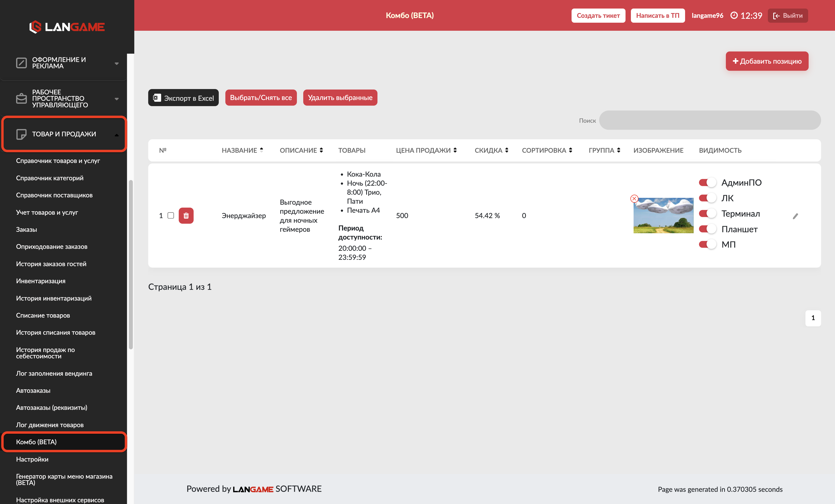
Task: Expand the Оформление и реклама menu arrow
Action: 116,63
